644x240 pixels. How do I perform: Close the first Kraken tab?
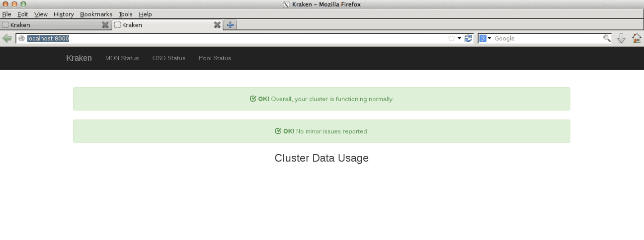pos(105,25)
